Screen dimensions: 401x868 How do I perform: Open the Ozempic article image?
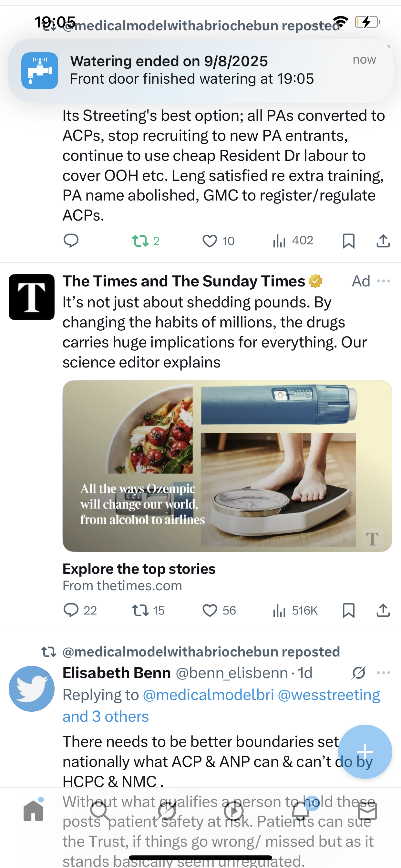[227, 466]
